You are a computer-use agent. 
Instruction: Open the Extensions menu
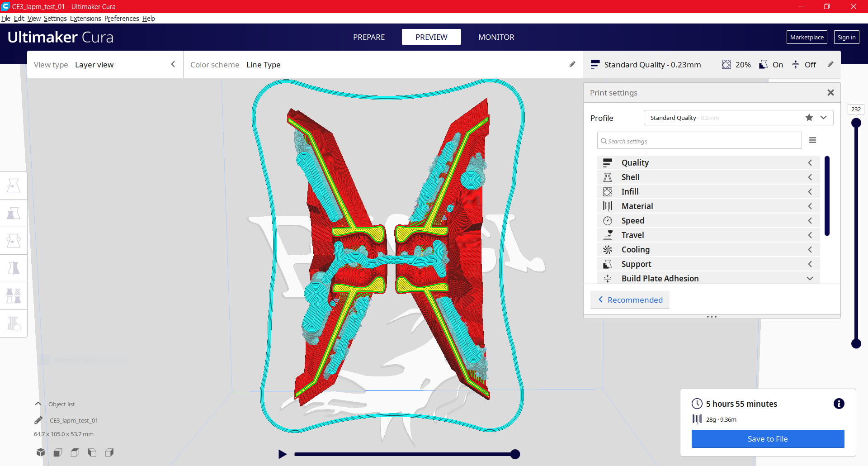[85, 18]
